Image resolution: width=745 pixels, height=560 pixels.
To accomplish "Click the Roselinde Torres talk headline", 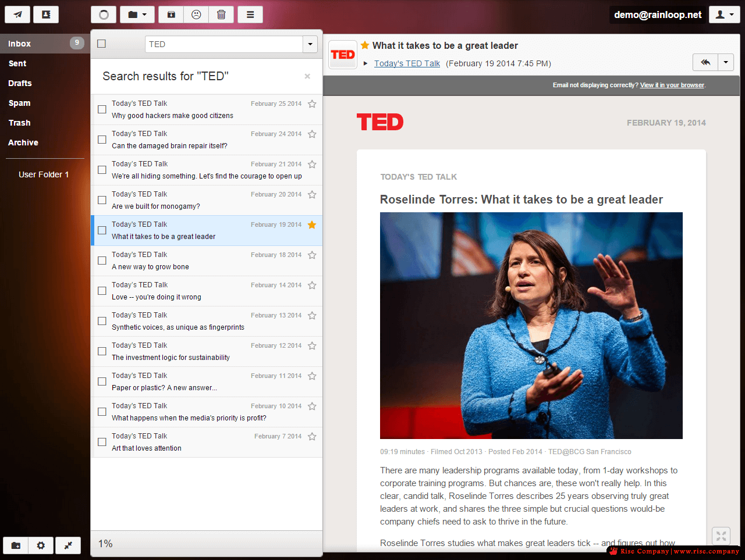I will click(521, 199).
